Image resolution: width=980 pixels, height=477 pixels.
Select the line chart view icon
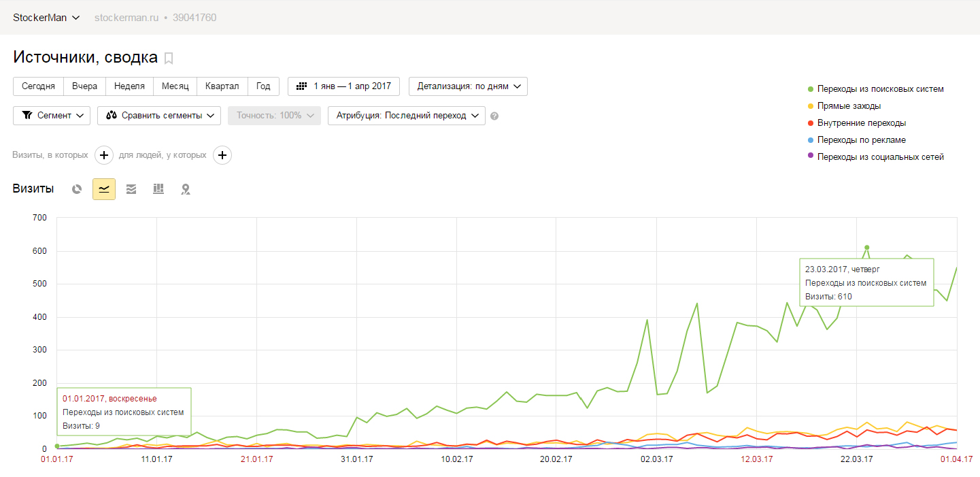click(x=104, y=189)
